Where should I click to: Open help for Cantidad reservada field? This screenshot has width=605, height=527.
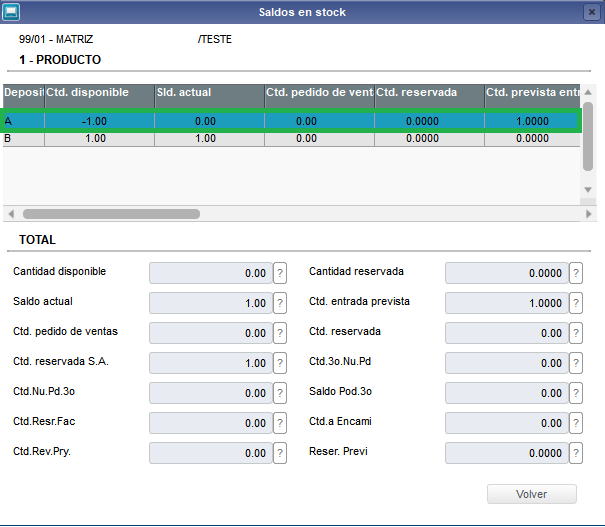click(576, 273)
